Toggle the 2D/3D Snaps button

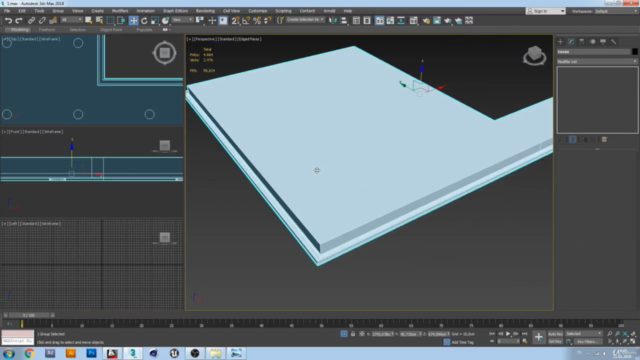tap(236, 20)
